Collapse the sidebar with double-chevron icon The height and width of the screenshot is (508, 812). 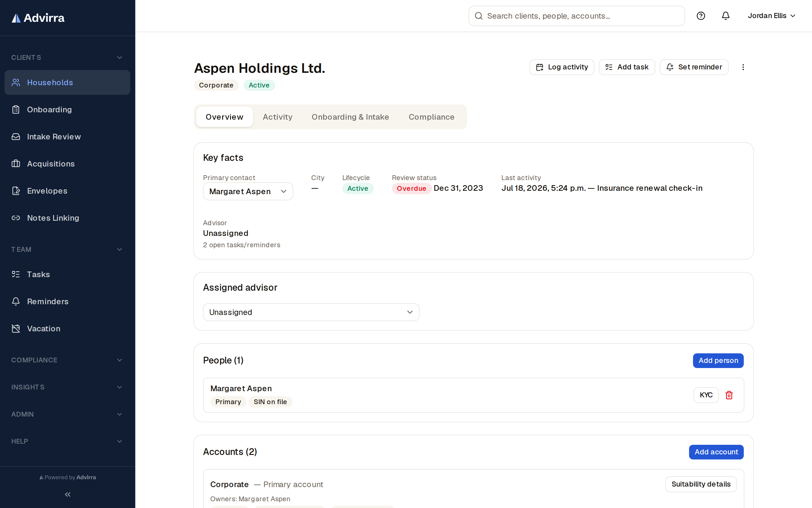tap(68, 494)
